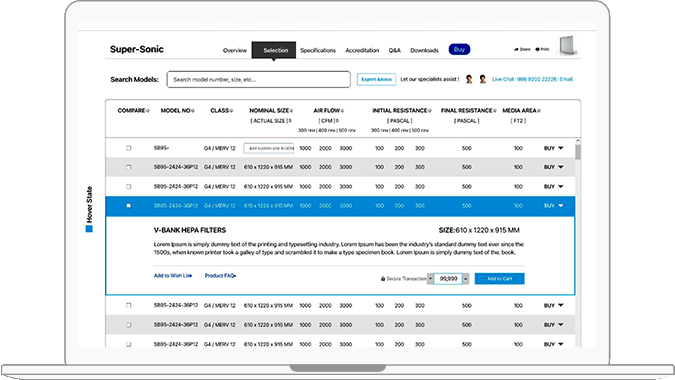Click the 99,999 quantity field
Screen dimensions: 675x380
click(x=448, y=279)
